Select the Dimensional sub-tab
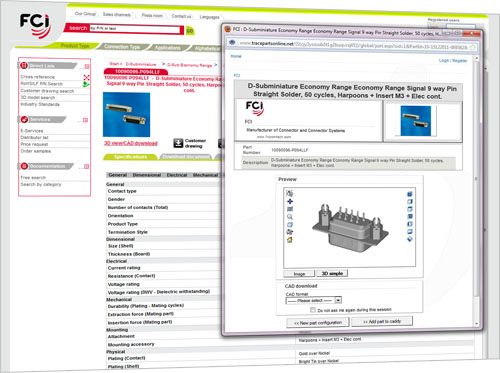Viewport: 500px width, 373px height. (x=147, y=175)
